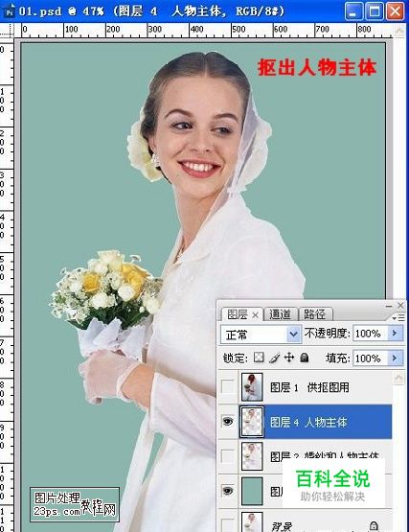Show the hidden layer below 图层 4
Image resolution: width=409 pixels, height=532 pixels.
tap(227, 456)
